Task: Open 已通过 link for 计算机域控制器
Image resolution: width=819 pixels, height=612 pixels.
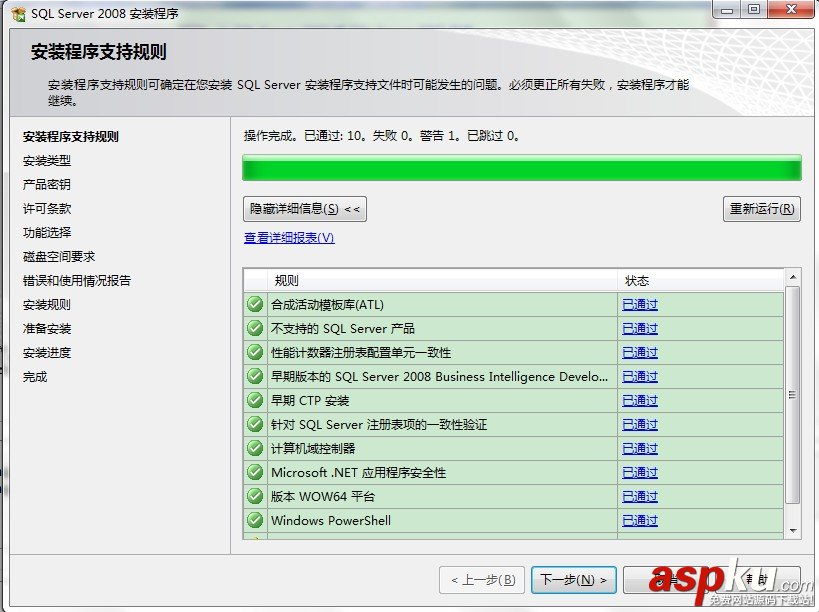Action: pos(640,449)
